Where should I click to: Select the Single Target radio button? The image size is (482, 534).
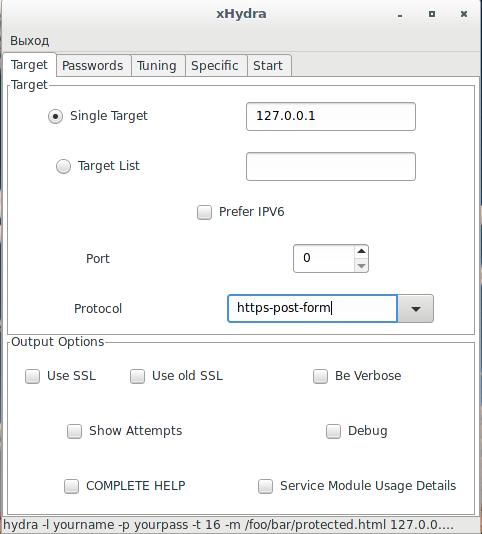pos(55,116)
